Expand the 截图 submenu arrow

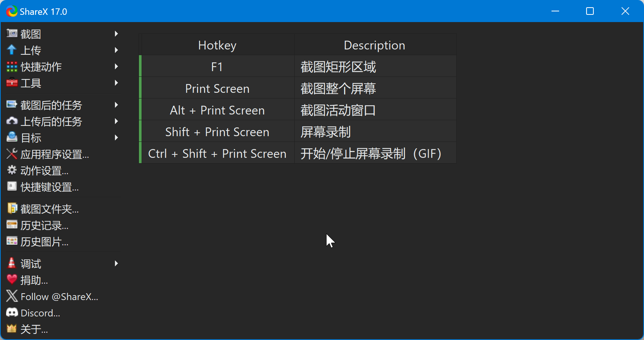[116, 34]
